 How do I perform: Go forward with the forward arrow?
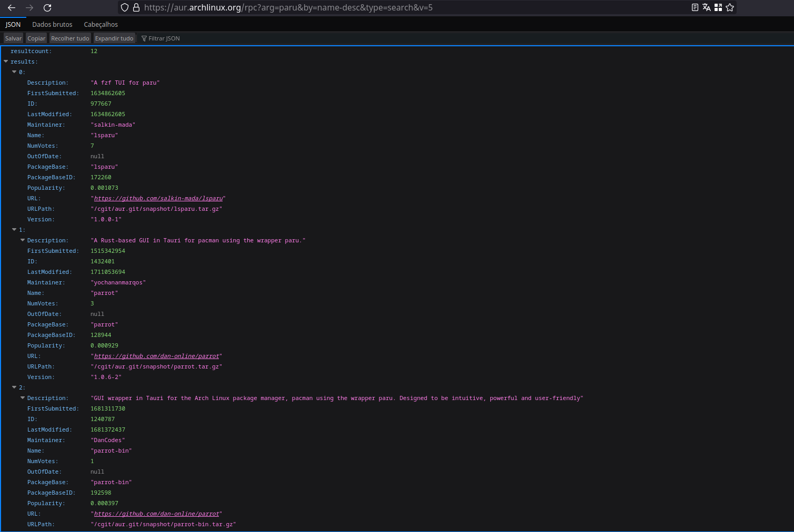pyautogui.click(x=29, y=8)
